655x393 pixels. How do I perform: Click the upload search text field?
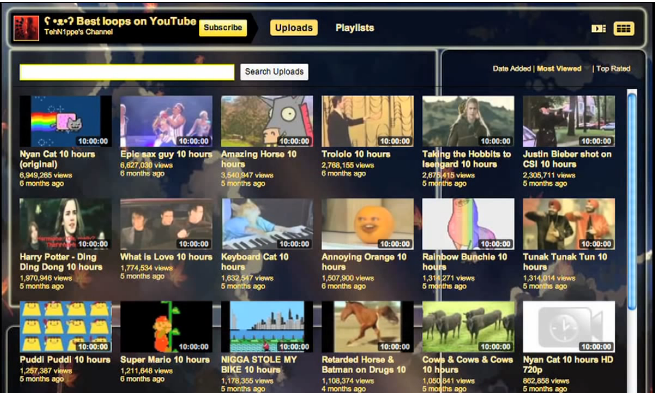click(127, 72)
